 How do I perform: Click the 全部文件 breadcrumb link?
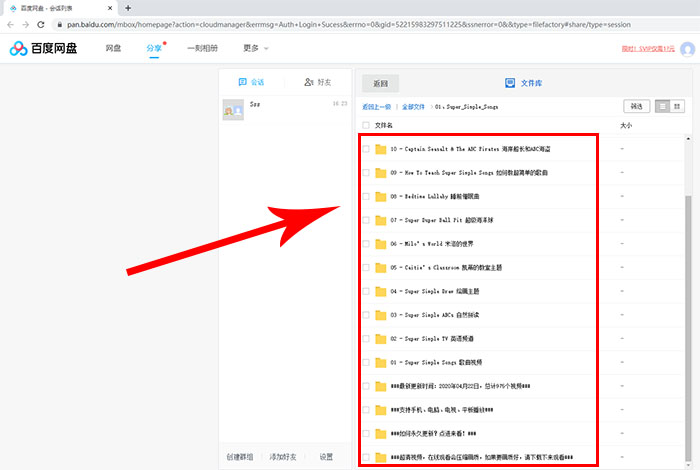(x=413, y=107)
